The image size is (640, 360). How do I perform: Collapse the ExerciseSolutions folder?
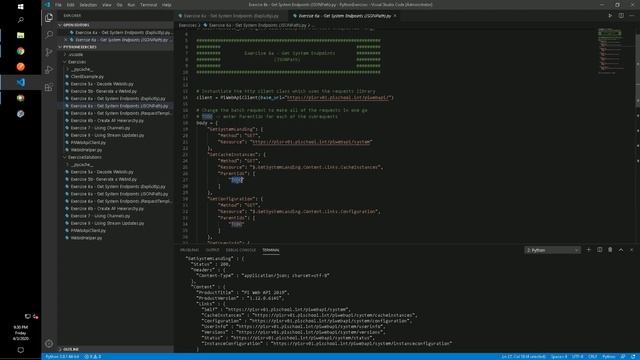tap(84, 157)
